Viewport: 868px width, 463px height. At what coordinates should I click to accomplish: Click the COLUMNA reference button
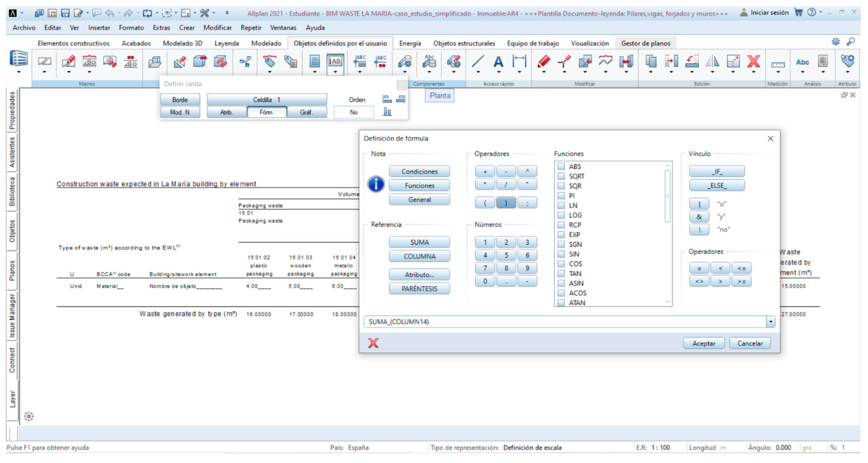[x=419, y=256]
